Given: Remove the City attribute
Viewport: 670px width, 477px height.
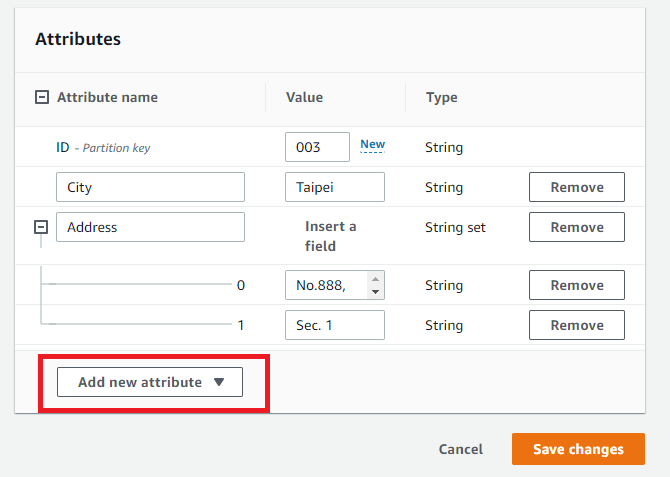Looking at the screenshot, I should tap(577, 187).
